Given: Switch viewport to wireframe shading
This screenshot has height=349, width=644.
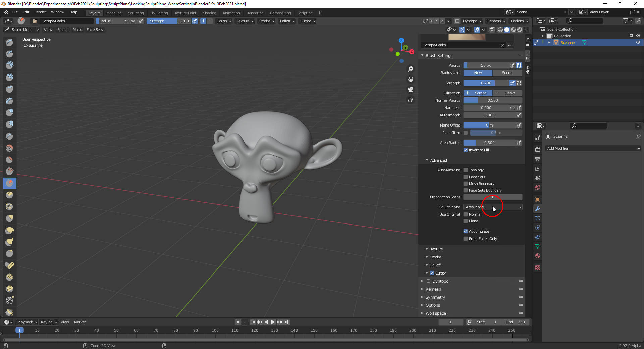Looking at the screenshot, I should 500,30.
